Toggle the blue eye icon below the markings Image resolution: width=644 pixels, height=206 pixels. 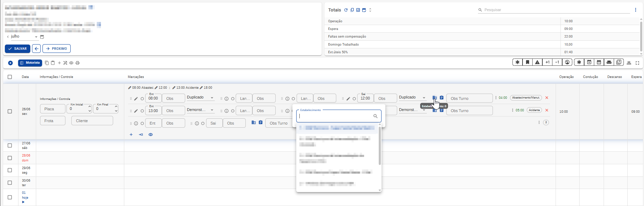(151, 135)
